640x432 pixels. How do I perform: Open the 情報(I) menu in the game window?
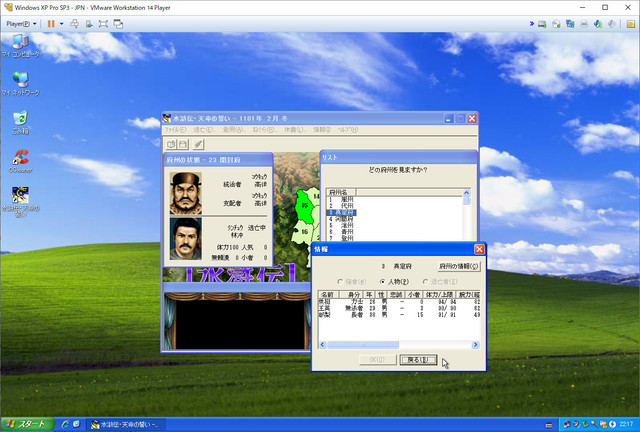click(x=322, y=129)
